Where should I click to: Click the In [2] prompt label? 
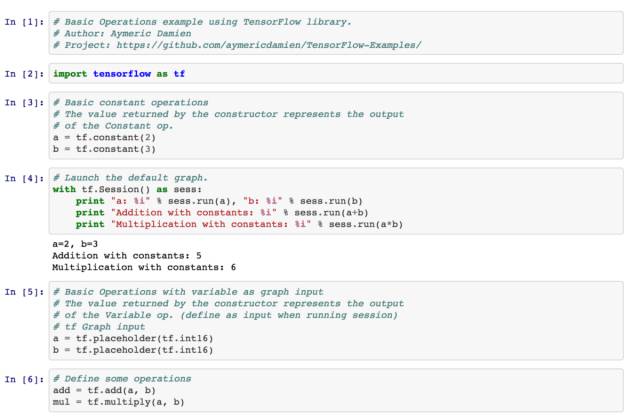(x=24, y=74)
